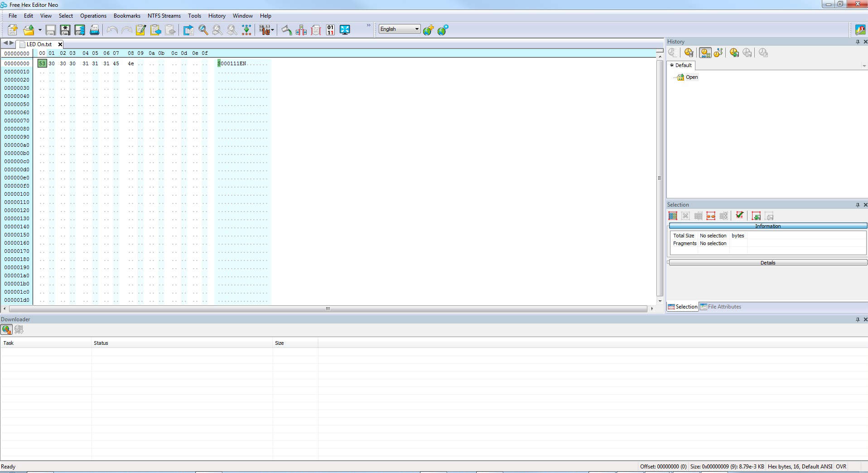Toggle the History list view button
Viewport: 868px width, 473px height.
tap(705, 53)
